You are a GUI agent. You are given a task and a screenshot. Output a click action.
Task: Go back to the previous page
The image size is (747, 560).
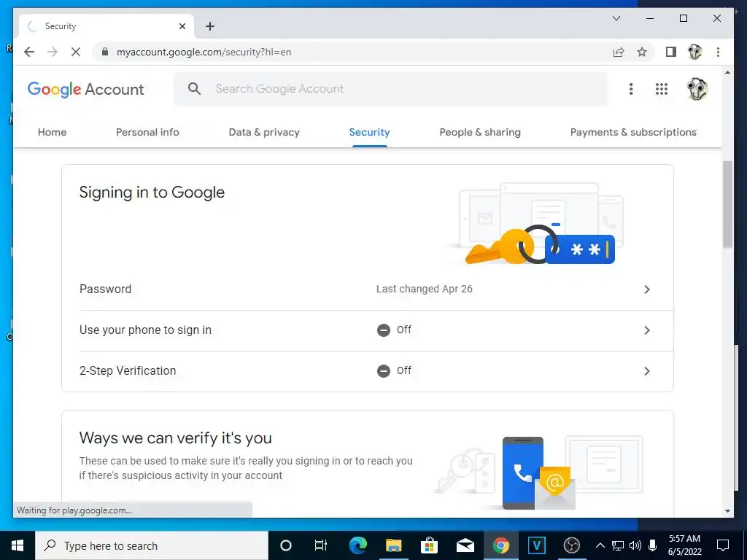pyautogui.click(x=29, y=52)
